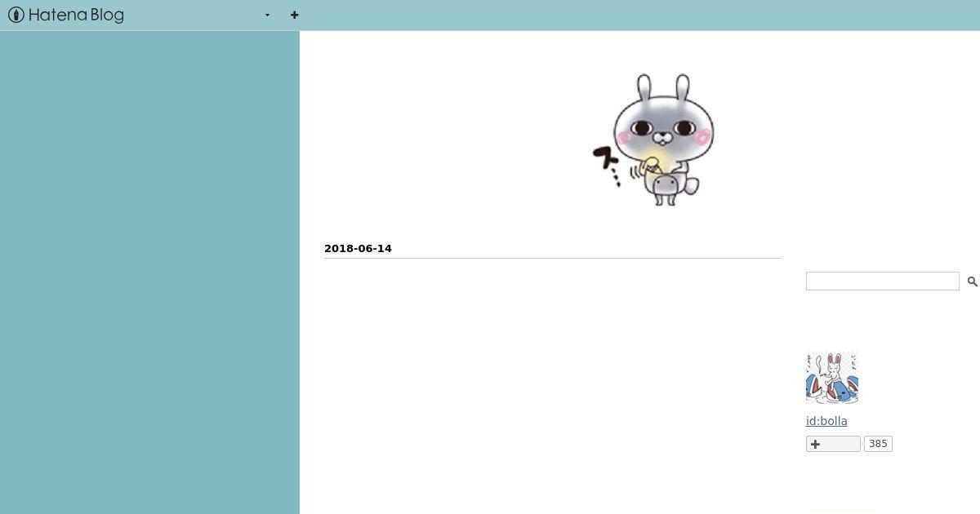Expand the Hatena Blog header dropdown arrow
This screenshot has width=980, height=514.
click(267, 15)
